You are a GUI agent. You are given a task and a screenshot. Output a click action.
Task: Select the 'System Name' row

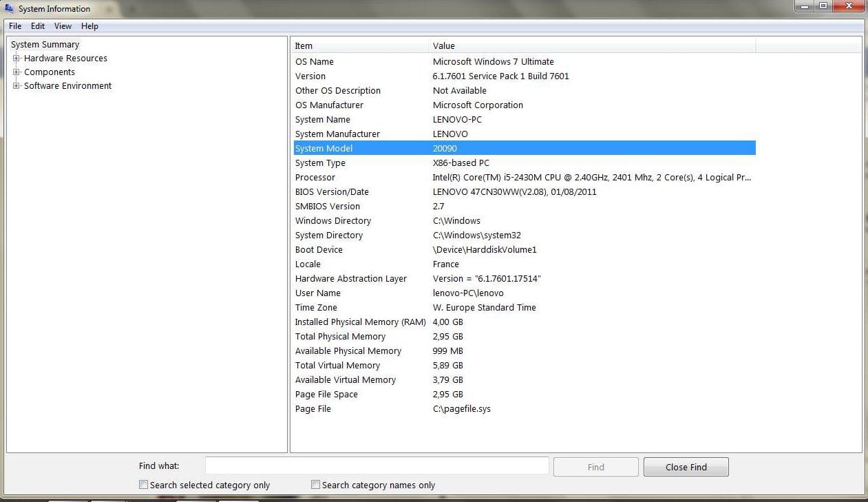pos(525,120)
